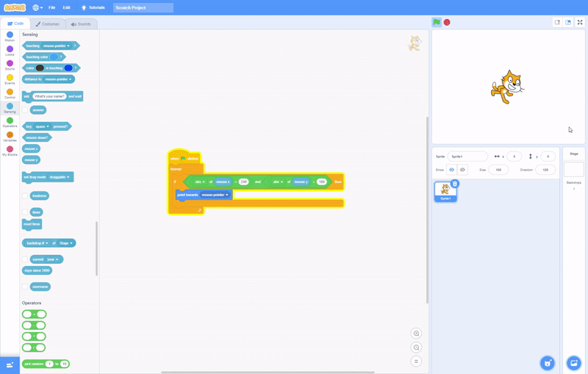This screenshot has height=374, width=588.
Task: Enable the answer reporter checkbox
Action: [25, 110]
